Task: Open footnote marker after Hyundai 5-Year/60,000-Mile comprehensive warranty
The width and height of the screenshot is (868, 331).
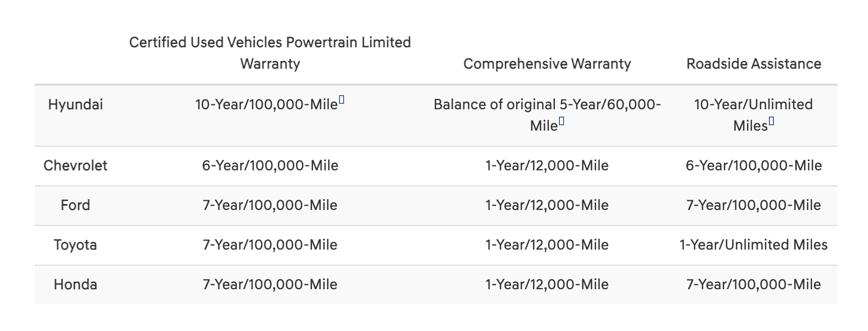Action: pos(561,123)
